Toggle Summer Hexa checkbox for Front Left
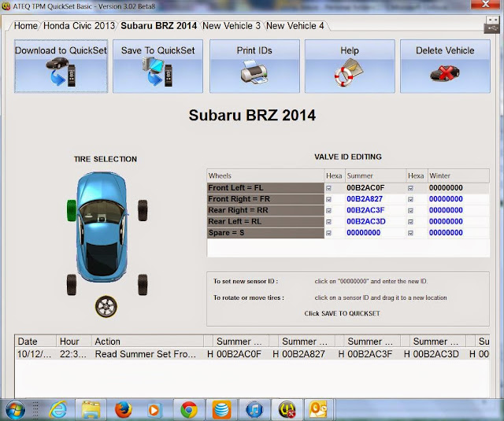504x421 pixels. (328, 188)
